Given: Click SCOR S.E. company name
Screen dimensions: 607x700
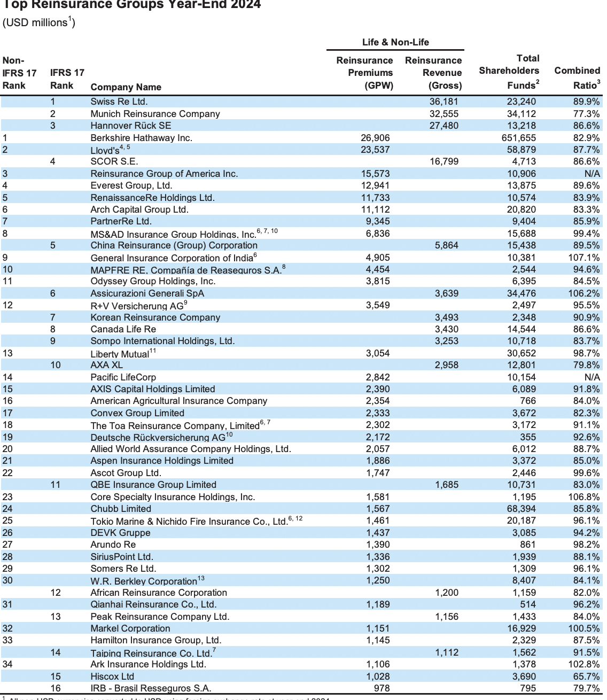Looking at the screenshot, I should pos(114,161).
